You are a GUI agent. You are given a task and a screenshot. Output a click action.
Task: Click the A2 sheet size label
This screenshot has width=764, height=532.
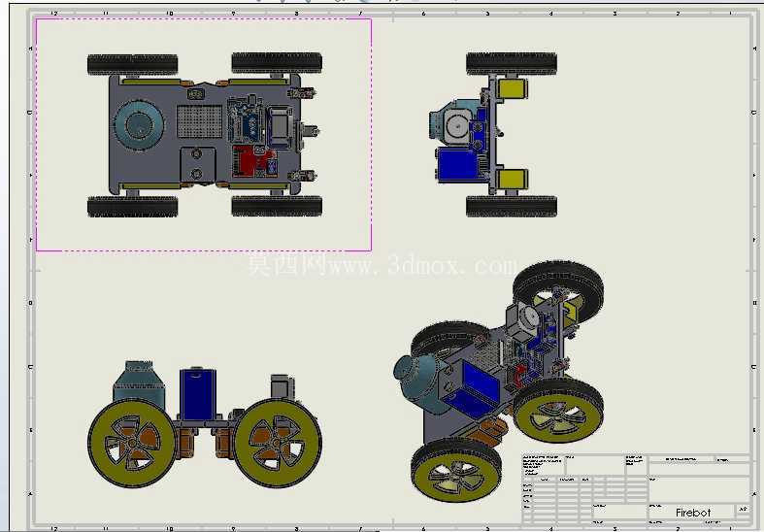coord(743,509)
